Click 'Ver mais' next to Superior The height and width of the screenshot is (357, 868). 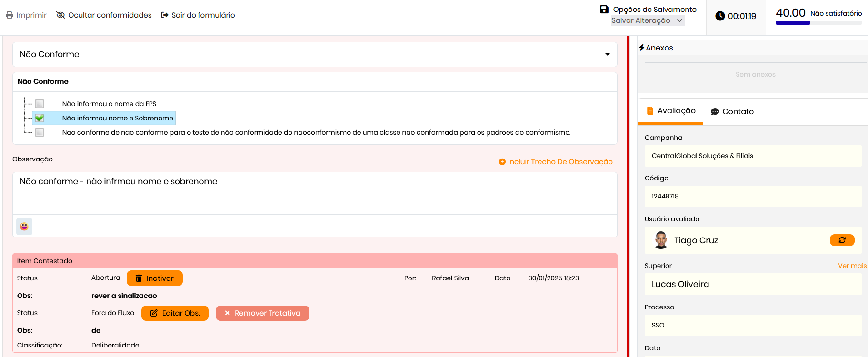pyautogui.click(x=852, y=266)
